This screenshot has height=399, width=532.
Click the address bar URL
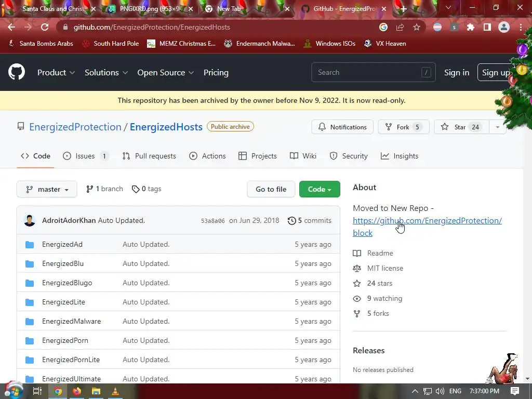pyautogui.click(x=152, y=27)
